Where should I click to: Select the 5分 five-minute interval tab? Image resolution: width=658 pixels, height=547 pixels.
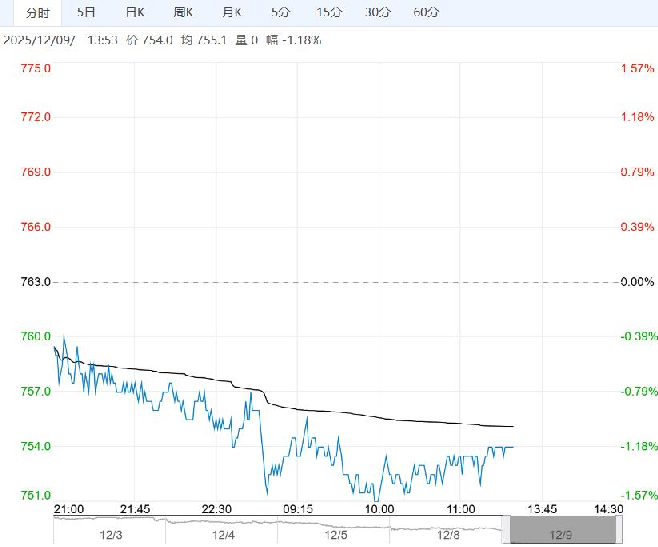click(x=280, y=12)
